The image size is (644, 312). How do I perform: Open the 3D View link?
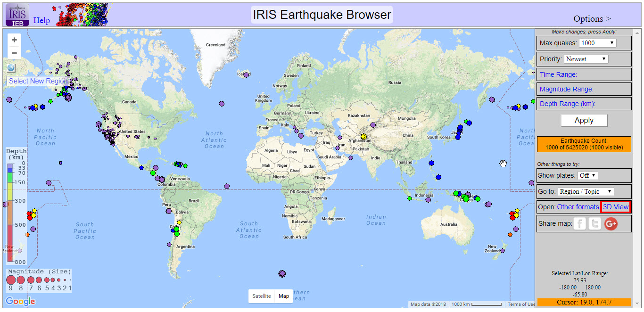[x=616, y=207]
